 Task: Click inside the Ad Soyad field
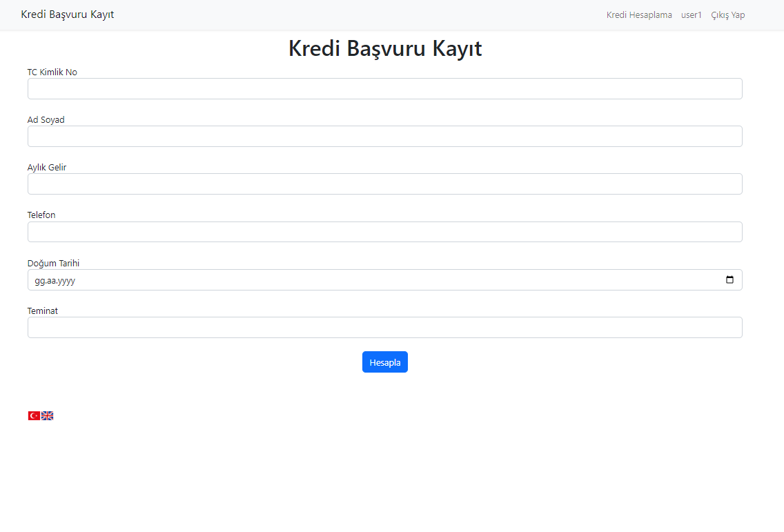385,136
